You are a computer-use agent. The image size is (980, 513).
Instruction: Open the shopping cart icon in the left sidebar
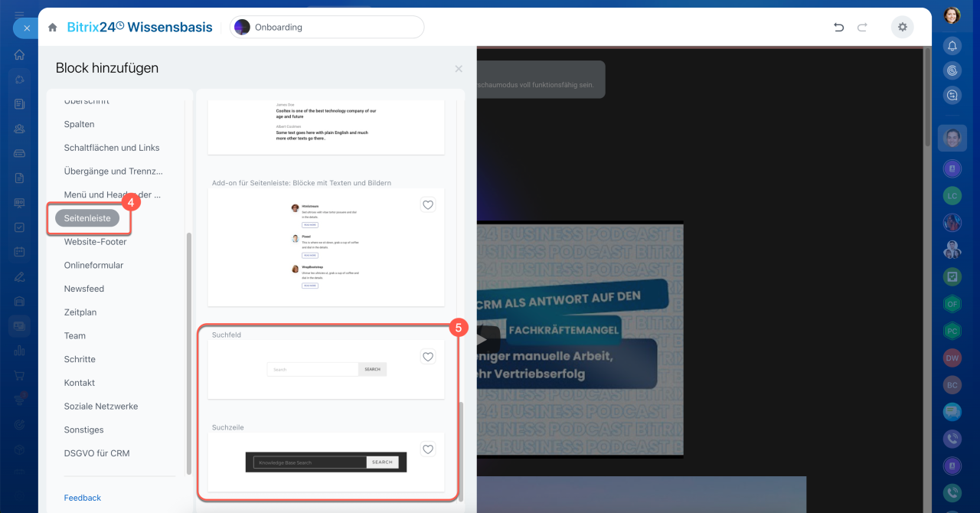pyautogui.click(x=19, y=375)
